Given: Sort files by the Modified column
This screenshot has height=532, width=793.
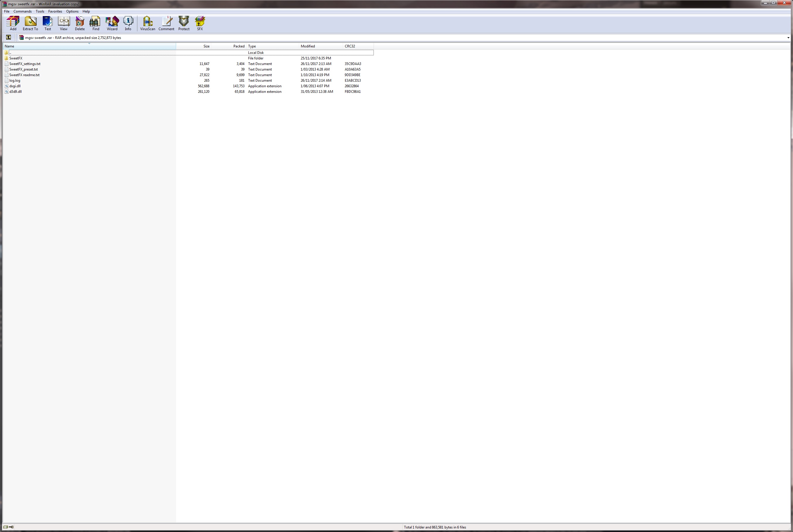Looking at the screenshot, I should 308,46.
